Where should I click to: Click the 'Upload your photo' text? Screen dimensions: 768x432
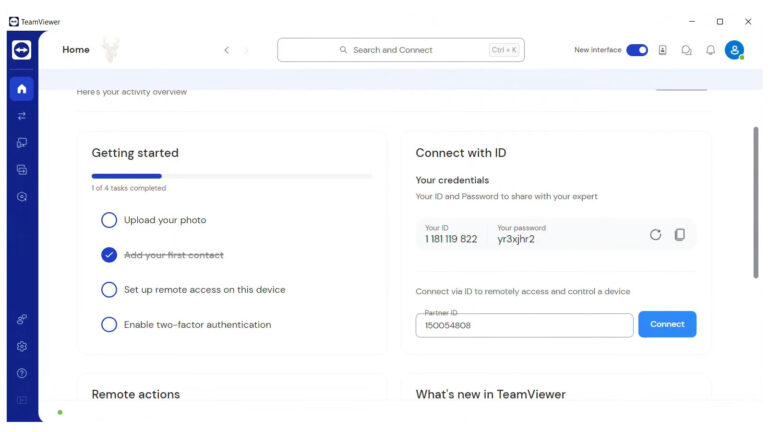coord(165,220)
